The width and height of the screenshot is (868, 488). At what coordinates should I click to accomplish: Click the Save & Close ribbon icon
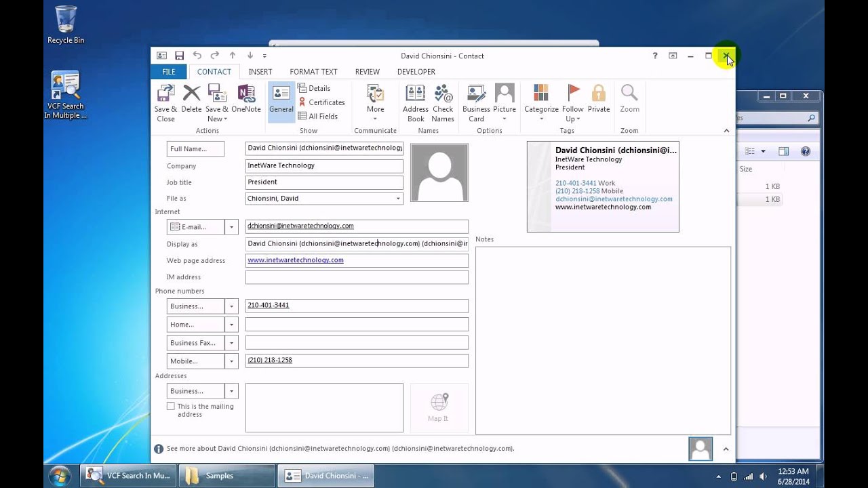tap(165, 103)
